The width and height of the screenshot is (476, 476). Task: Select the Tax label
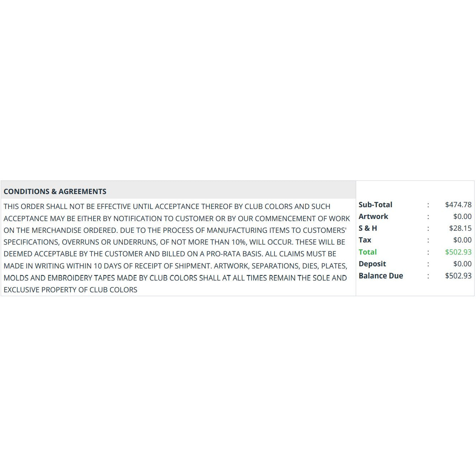[365, 240]
